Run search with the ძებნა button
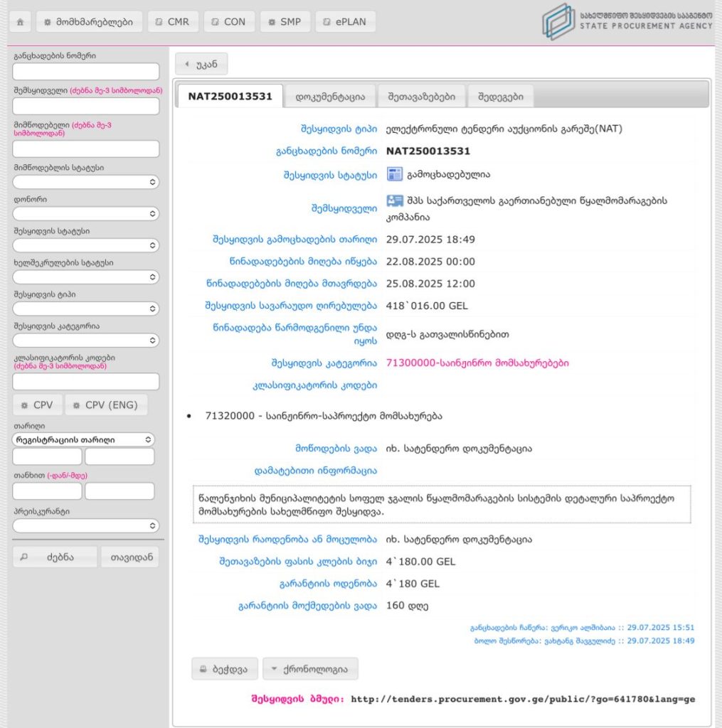The width and height of the screenshot is (722, 728). coord(53,557)
